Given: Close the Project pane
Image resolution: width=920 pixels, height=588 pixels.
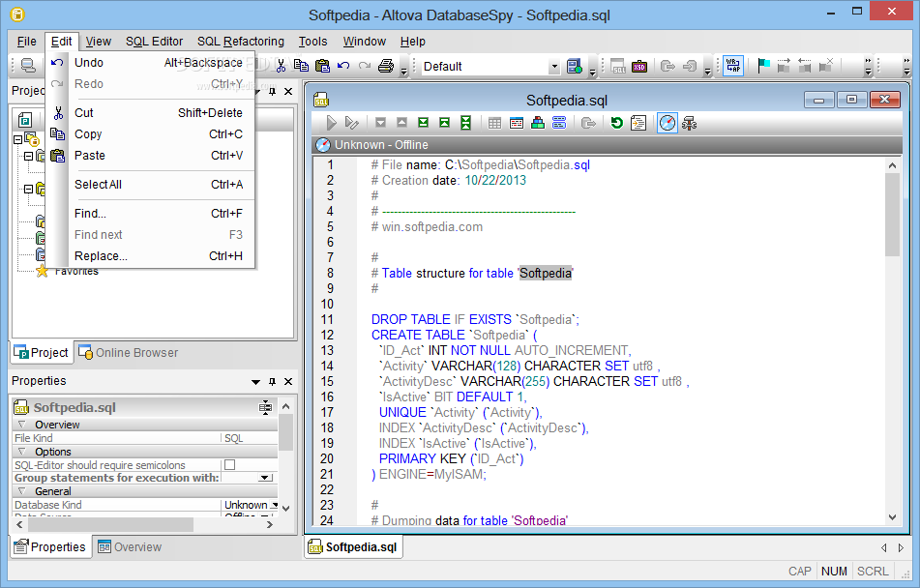Looking at the screenshot, I should click(x=288, y=91).
